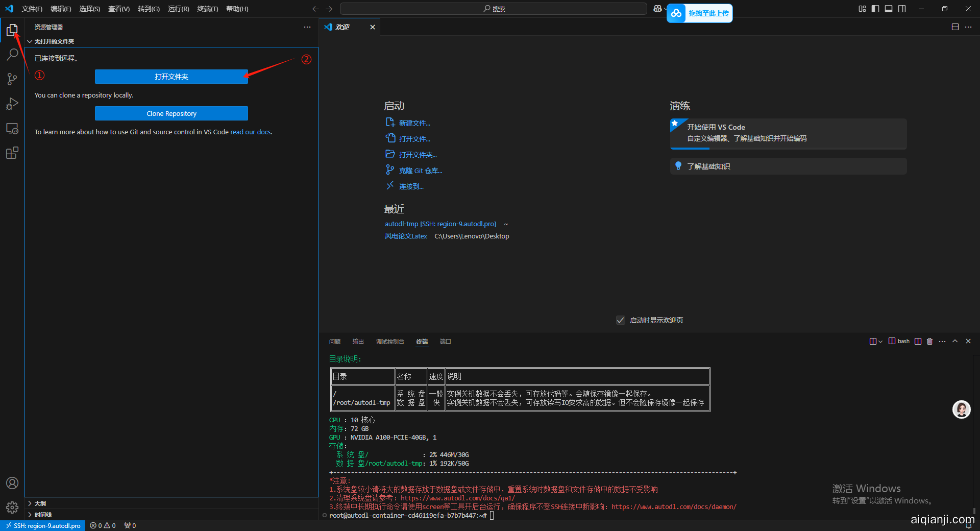Open the 终端(T) menu
The width and height of the screenshot is (980, 531).
pyautogui.click(x=207, y=9)
